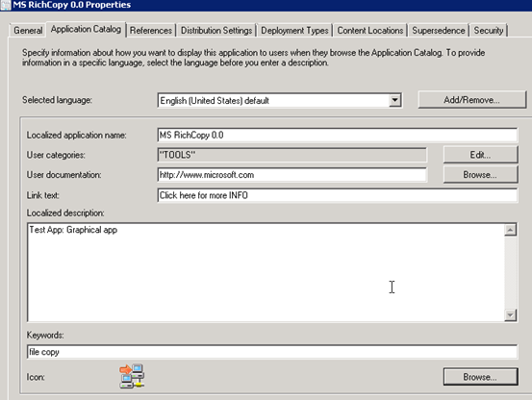Open the Supersedence tab
Image resolution: width=532 pixels, height=400 pixels.
439,31
